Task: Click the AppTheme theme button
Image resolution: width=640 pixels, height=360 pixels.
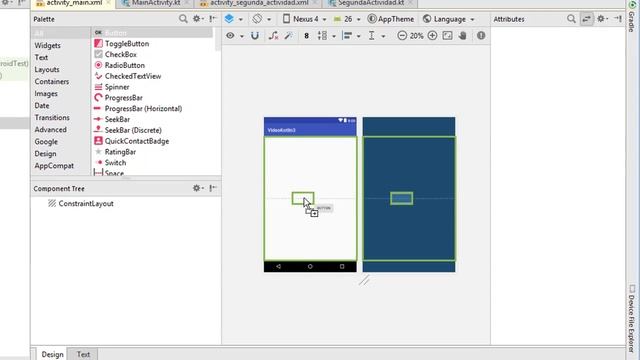Action: (x=391, y=19)
